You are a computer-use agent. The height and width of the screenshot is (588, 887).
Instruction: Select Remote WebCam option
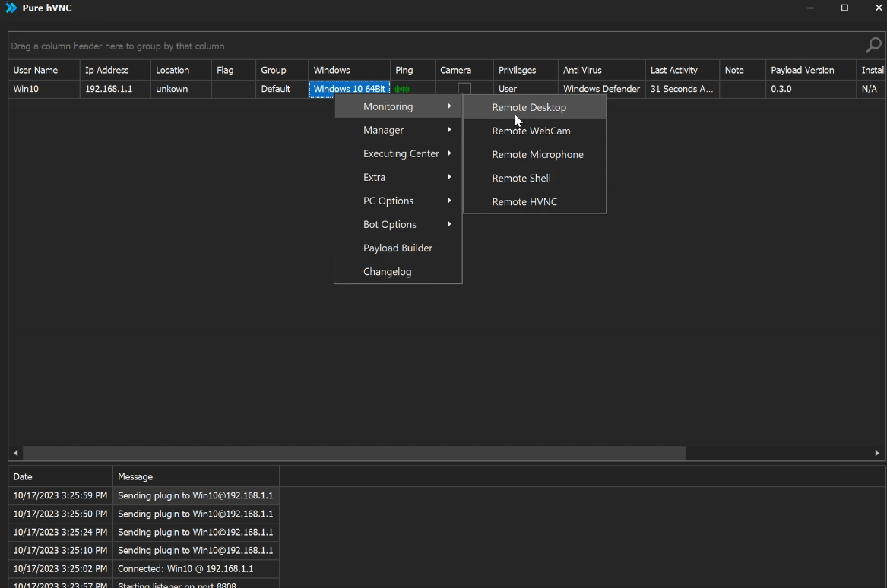click(534, 131)
